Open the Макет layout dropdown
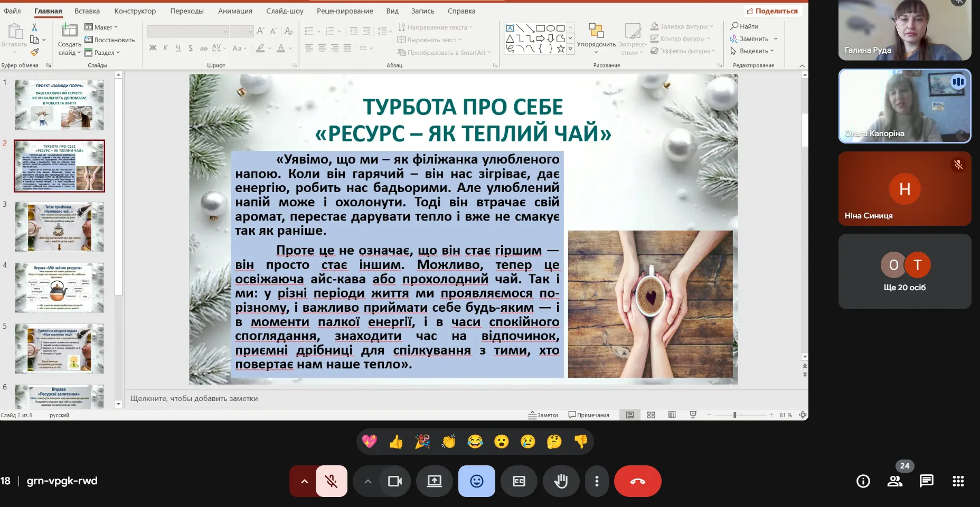The height and width of the screenshot is (507, 980). (102, 27)
